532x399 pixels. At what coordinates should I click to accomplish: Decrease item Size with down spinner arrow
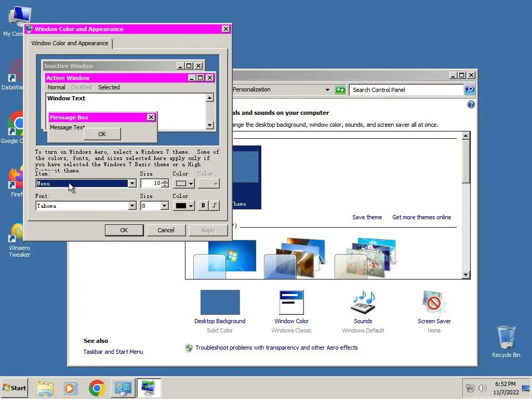pos(165,185)
